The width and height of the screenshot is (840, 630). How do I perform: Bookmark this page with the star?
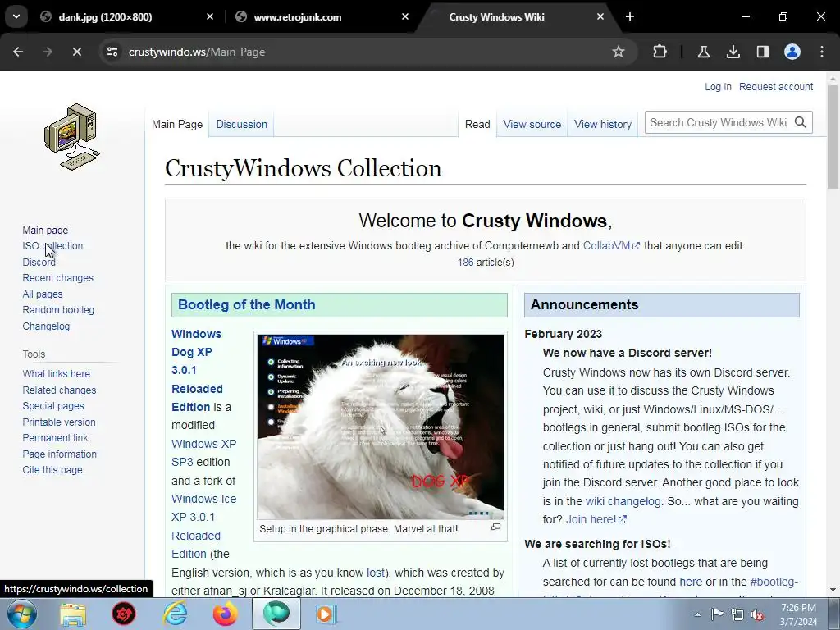coord(619,52)
